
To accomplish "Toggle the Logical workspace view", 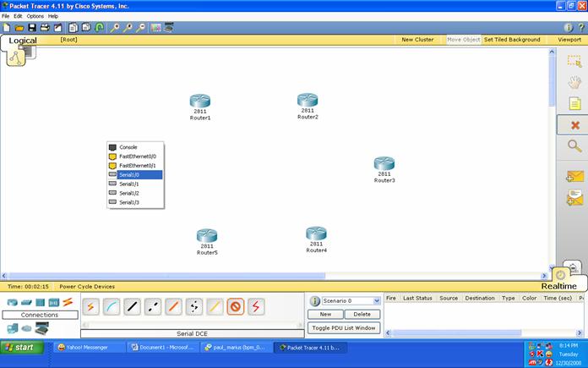I will click(x=23, y=41).
